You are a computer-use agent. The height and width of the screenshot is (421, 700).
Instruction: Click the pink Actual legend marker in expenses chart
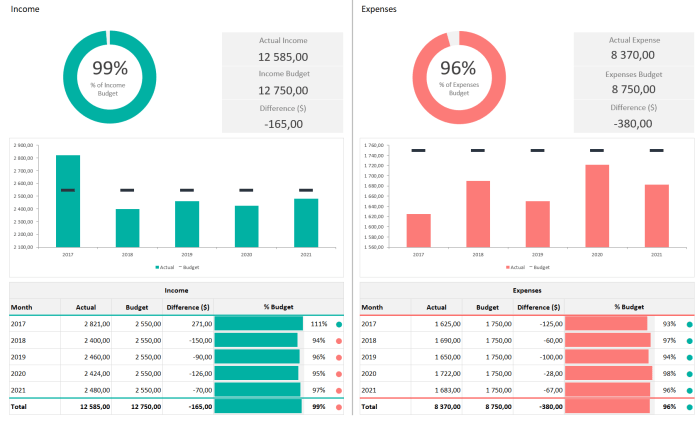click(508, 267)
